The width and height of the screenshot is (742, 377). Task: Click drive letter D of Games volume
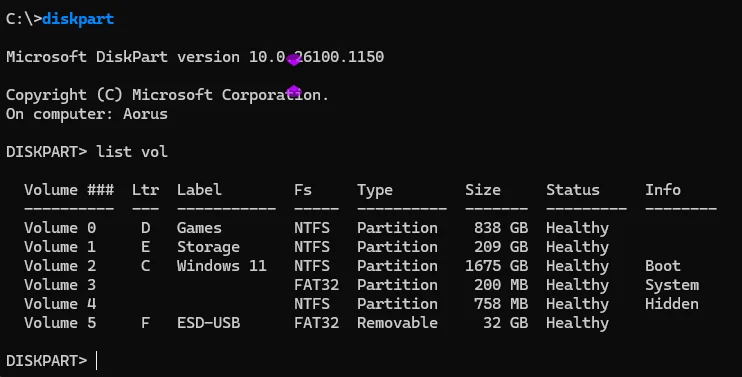(x=145, y=228)
